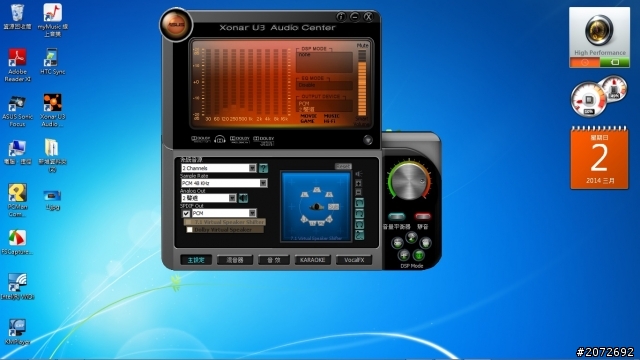The height and width of the screenshot is (360, 640).
Task: Click the left DSP Mode round button
Action: click(x=397, y=243)
